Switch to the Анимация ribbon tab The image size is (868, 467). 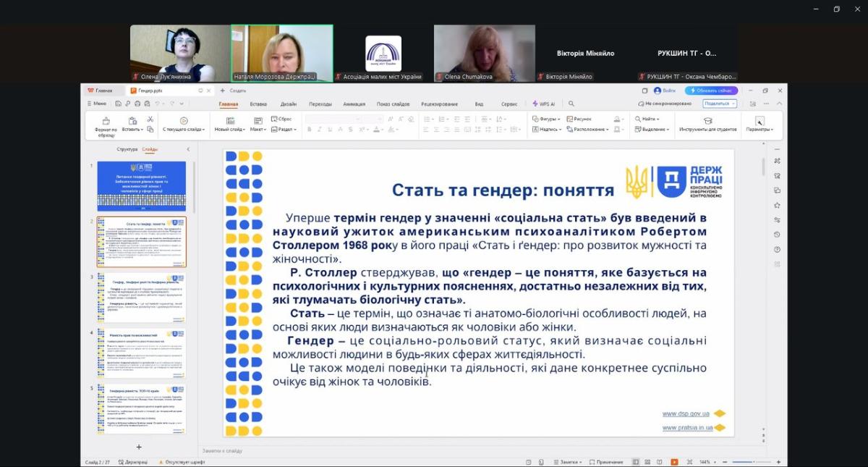pyautogui.click(x=354, y=104)
